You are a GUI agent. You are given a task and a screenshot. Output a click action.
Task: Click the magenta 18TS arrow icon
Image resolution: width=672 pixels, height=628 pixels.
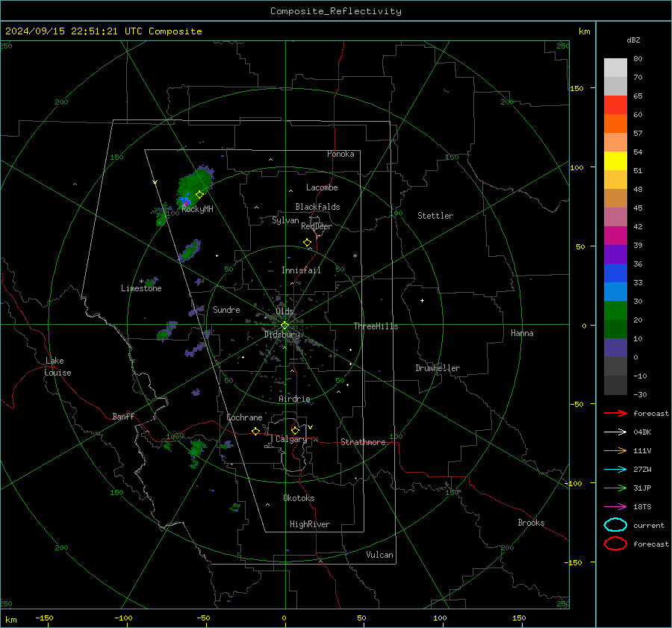pyautogui.click(x=615, y=507)
